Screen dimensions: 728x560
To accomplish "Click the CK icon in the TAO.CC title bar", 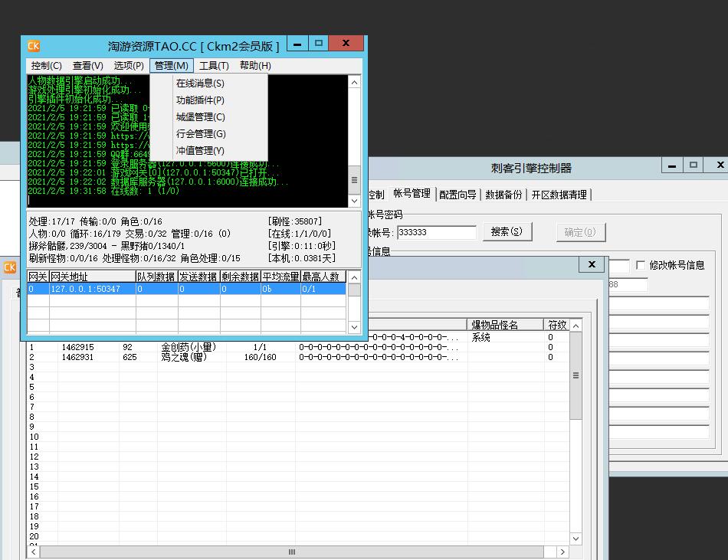I will coord(33,46).
